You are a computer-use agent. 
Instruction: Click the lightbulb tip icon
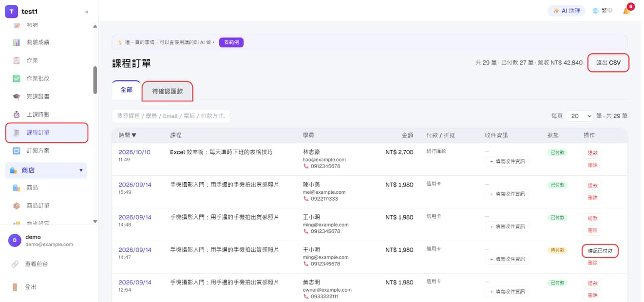coord(120,42)
